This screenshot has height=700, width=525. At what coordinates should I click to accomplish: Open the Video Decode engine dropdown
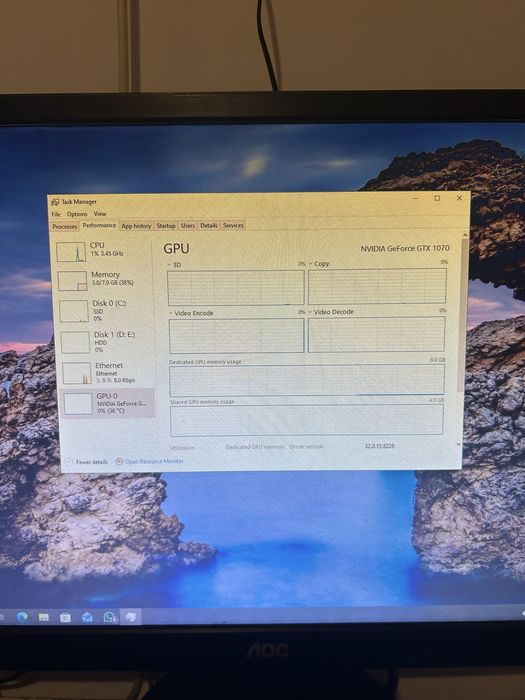click(x=331, y=312)
